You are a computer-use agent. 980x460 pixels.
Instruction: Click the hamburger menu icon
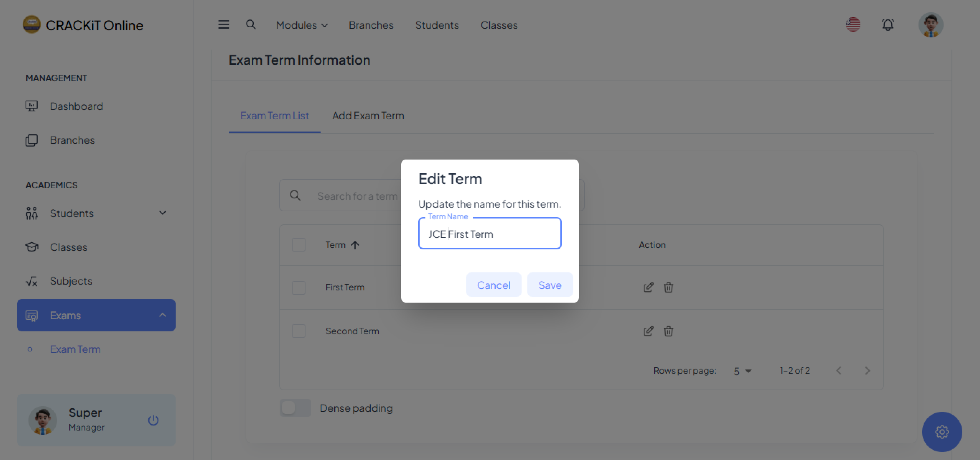coord(223,25)
